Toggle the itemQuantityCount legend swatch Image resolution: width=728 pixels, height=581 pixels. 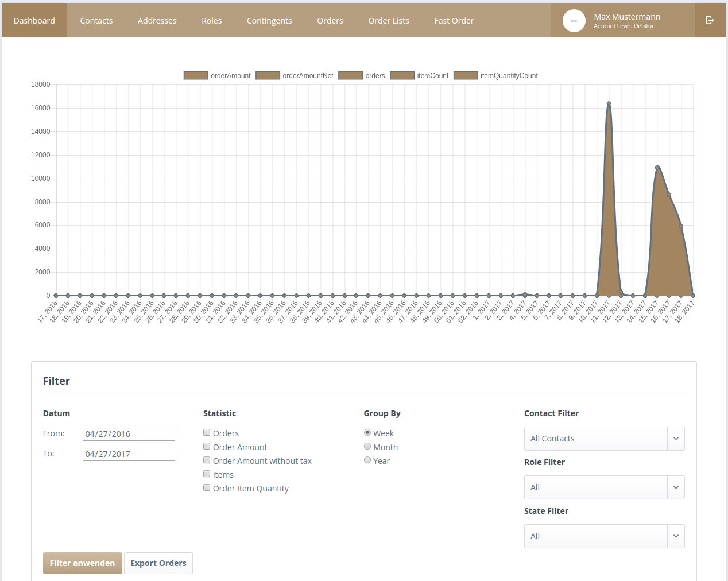(466, 75)
